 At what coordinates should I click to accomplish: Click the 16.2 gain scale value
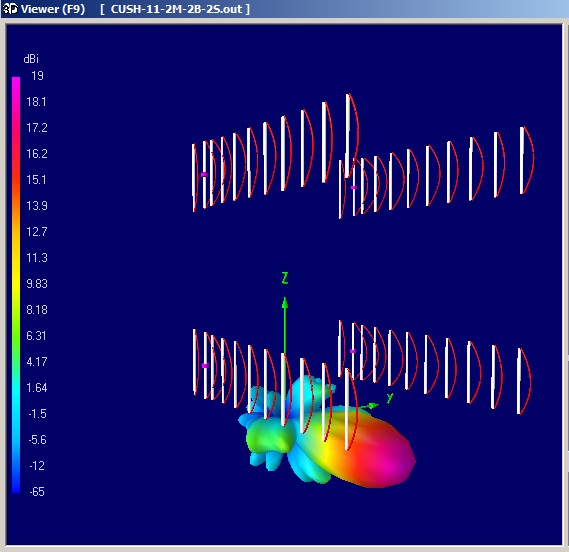[37, 154]
